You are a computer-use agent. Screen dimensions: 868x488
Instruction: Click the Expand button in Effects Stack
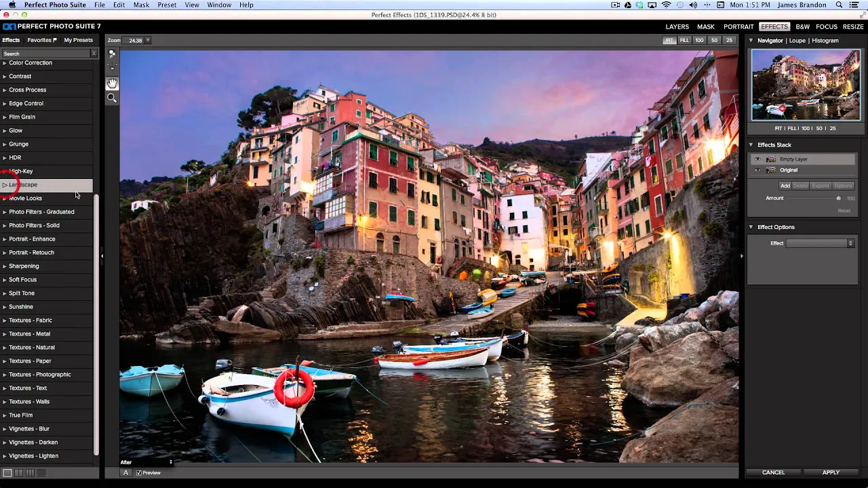[x=821, y=186]
